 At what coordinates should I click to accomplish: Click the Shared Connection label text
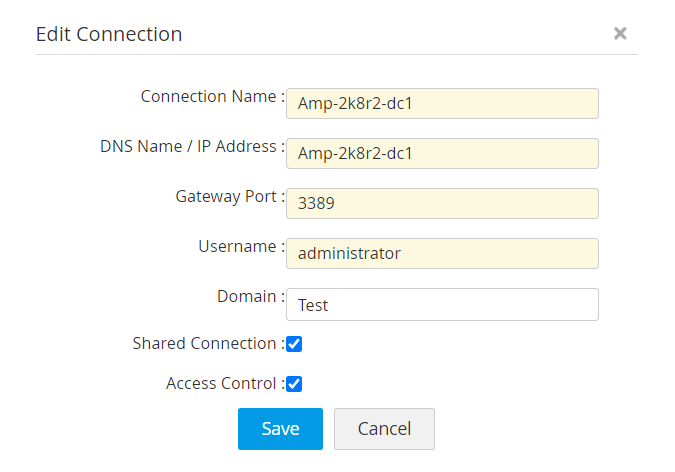coord(207,344)
